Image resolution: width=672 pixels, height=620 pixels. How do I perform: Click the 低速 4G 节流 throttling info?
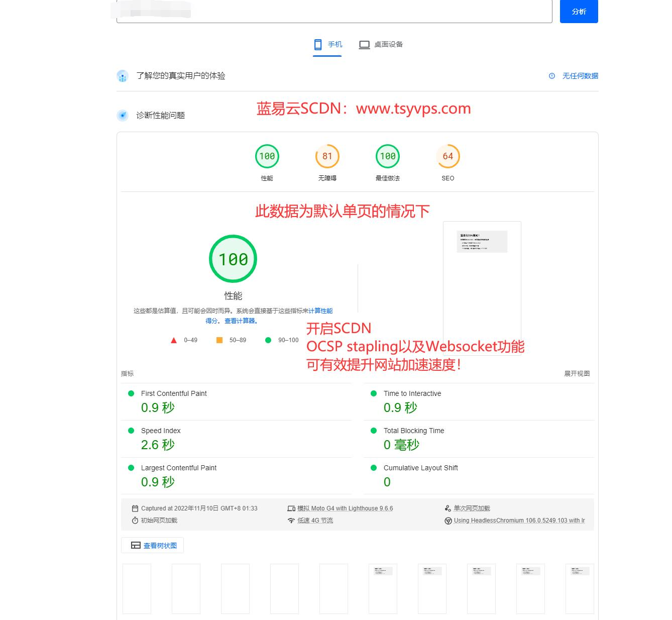tap(315, 521)
